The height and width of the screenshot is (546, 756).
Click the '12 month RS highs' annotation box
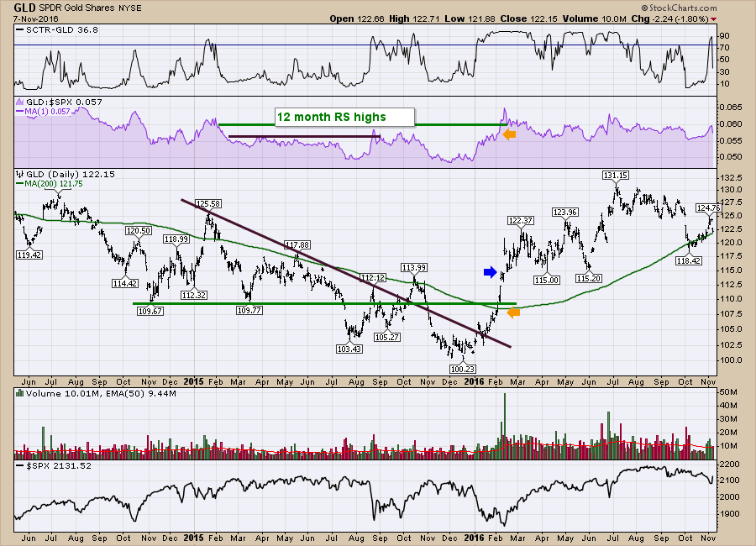tap(344, 118)
